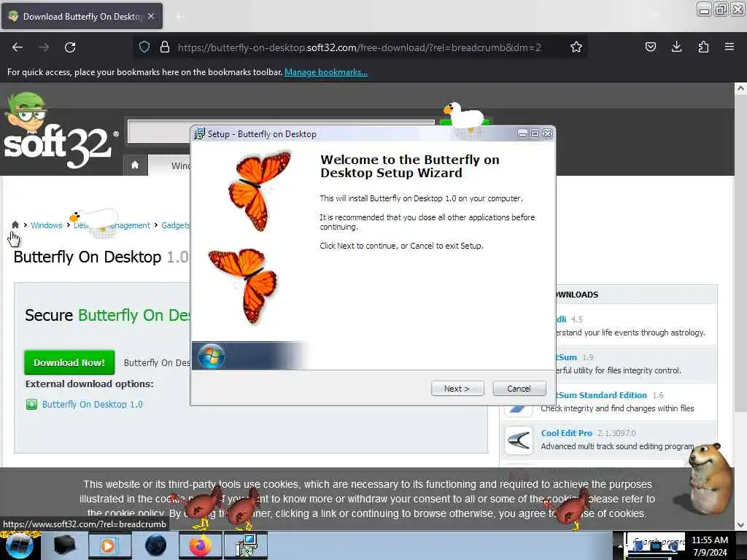The height and width of the screenshot is (560, 747).
Task: Open the setup installer taskbar icon
Action: coord(247,545)
